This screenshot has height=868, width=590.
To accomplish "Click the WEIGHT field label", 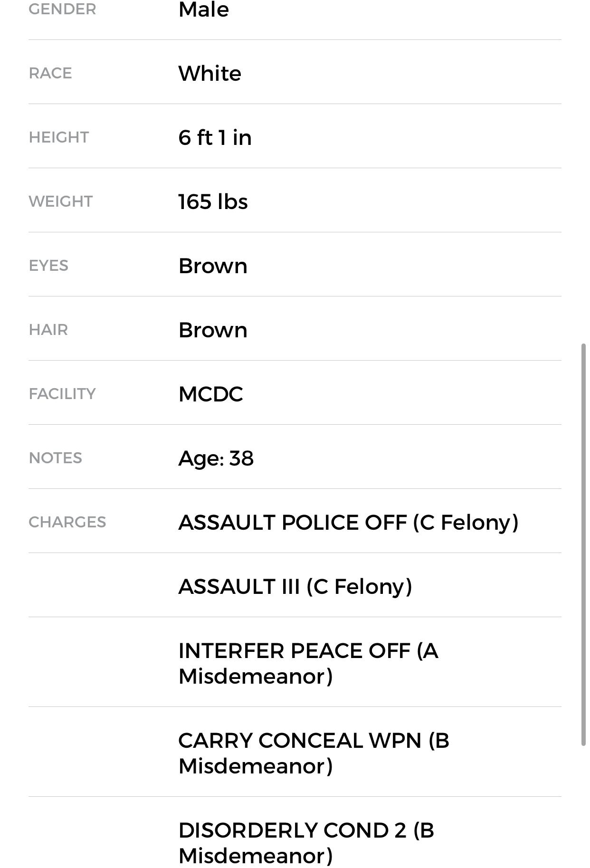I will coord(60,201).
